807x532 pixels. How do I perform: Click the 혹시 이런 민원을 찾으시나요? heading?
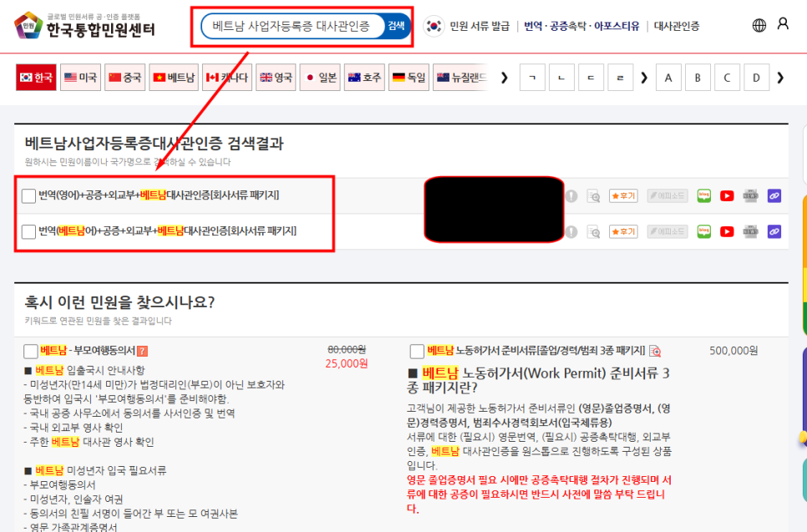pyautogui.click(x=120, y=302)
